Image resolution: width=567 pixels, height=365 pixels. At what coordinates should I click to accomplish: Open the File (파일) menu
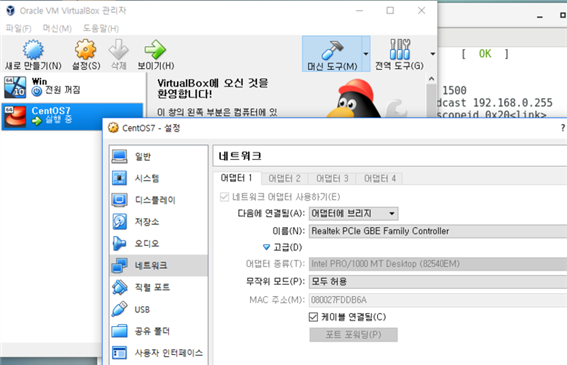18,28
